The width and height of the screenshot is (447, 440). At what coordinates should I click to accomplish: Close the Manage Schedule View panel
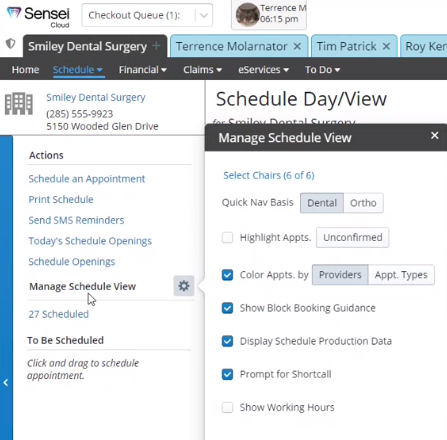[434, 135]
